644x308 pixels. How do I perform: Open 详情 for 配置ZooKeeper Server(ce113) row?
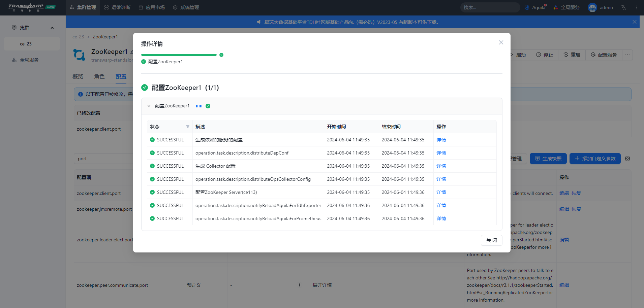[x=441, y=192]
